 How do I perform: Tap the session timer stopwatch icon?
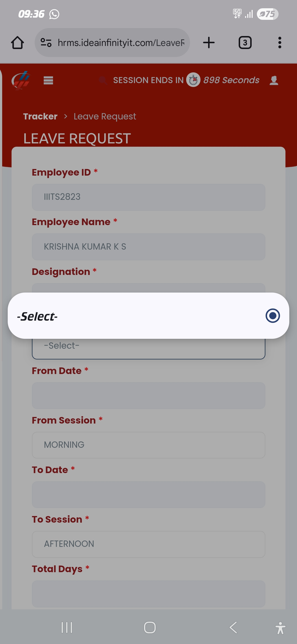(x=193, y=80)
